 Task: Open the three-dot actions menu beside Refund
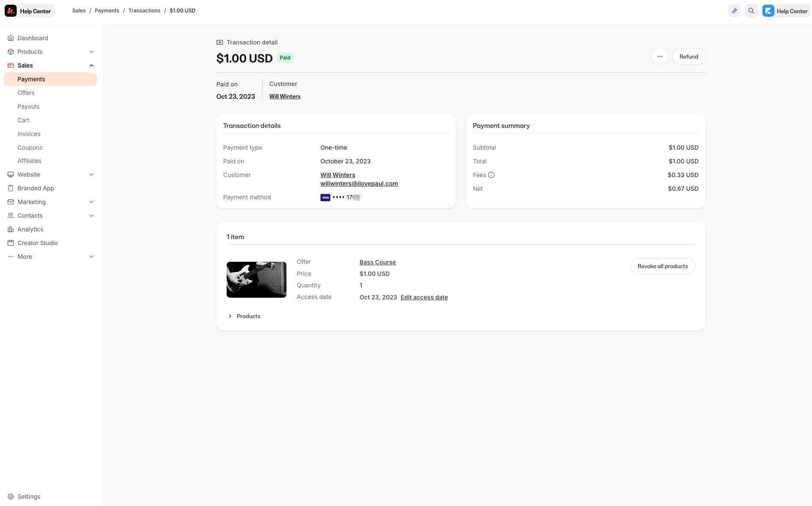coord(660,56)
